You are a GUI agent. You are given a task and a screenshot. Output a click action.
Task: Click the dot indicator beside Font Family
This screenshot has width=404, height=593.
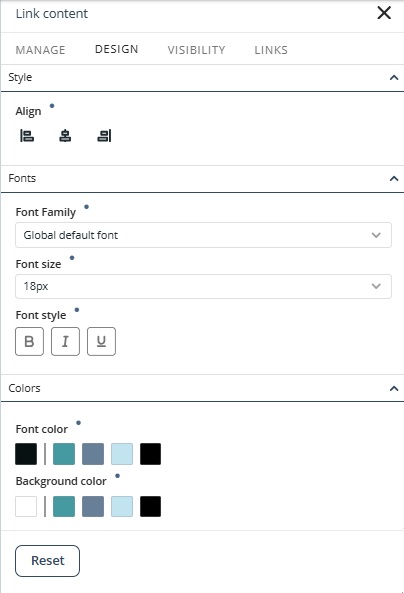click(x=87, y=207)
